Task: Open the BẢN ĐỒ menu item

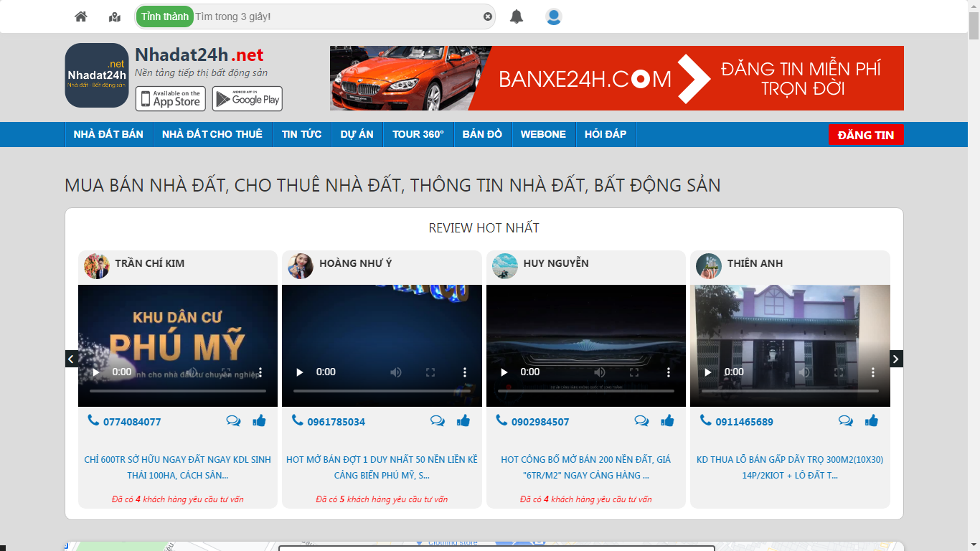Action: [483, 134]
